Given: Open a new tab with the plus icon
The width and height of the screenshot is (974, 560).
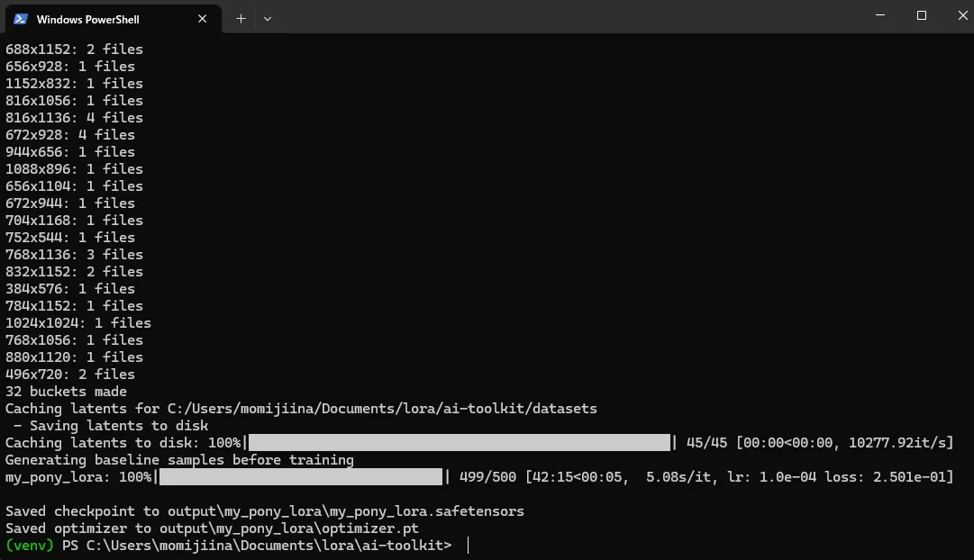Looking at the screenshot, I should (241, 18).
